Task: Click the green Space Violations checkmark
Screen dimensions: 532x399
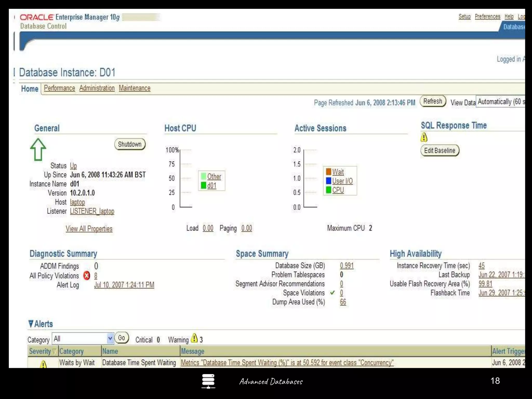Action: [x=332, y=293]
